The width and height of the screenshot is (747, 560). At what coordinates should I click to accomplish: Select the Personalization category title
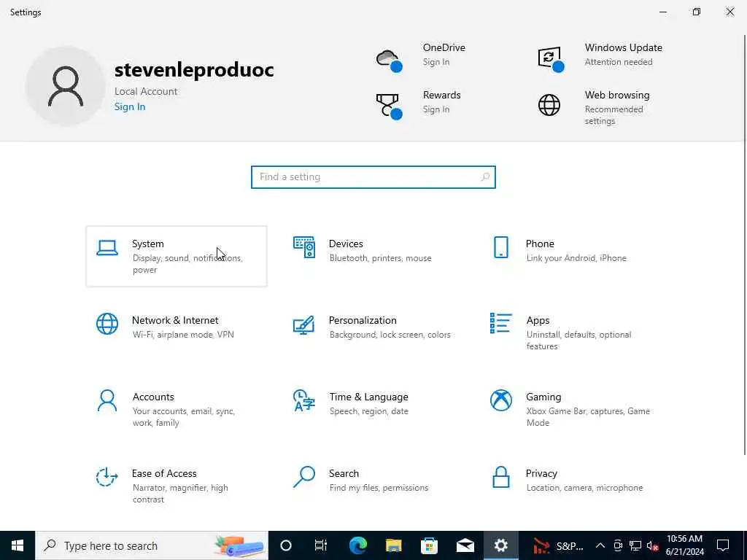click(x=363, y=321)
